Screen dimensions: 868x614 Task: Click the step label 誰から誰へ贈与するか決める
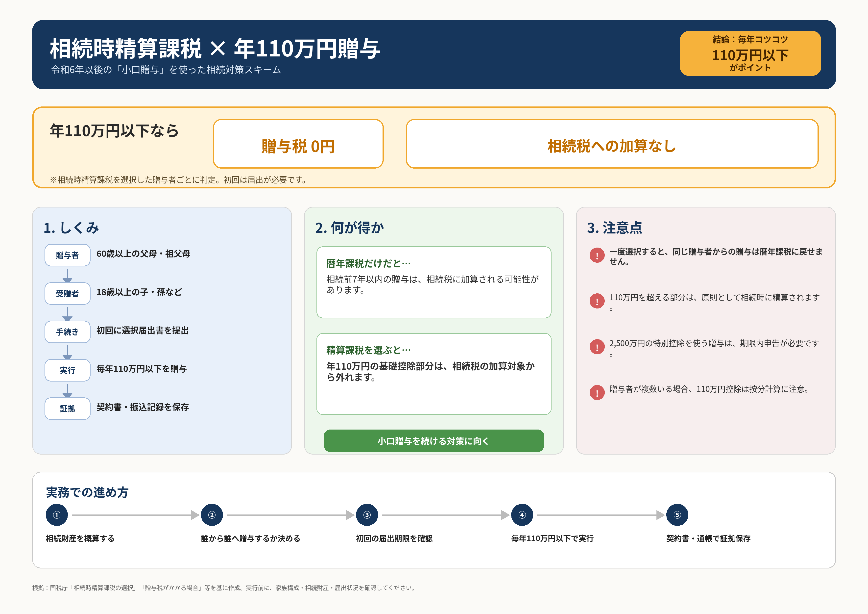coord(251,538)
